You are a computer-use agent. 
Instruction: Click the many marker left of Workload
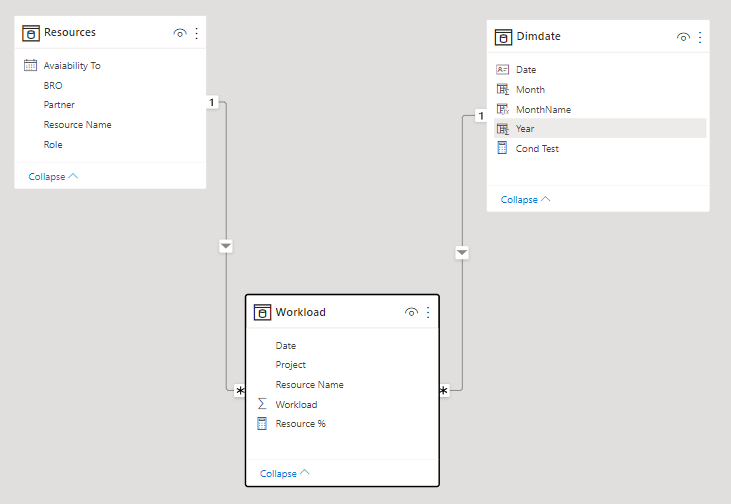(240, 391)
